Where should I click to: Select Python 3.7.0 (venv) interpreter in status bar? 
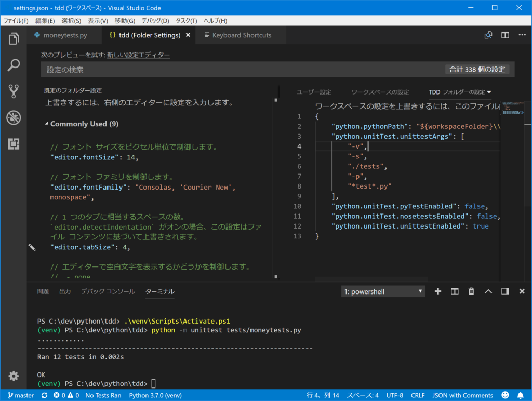tap(155, 396)
